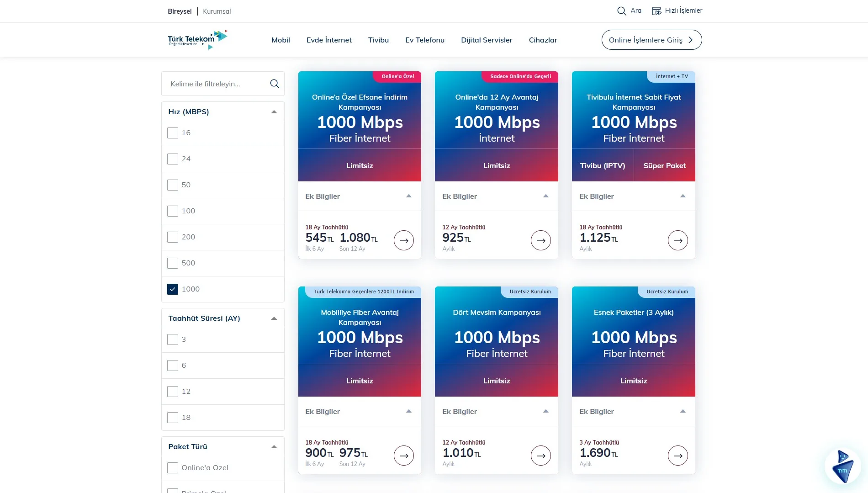
Task: Check the Online'a Özel package type filter
Action: (173, 468)
